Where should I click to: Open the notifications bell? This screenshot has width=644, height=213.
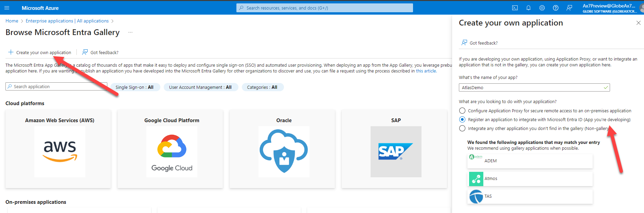[x=529, y=8]
